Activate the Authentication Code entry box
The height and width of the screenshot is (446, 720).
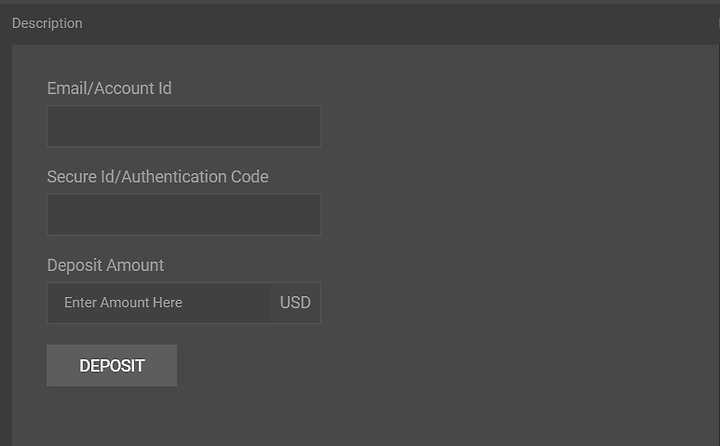(184, 215)
